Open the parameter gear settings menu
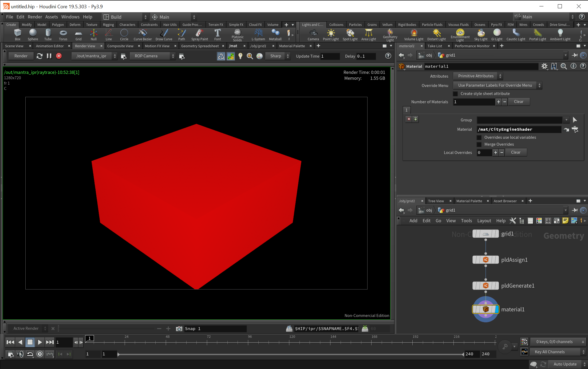 click(544, 66)
